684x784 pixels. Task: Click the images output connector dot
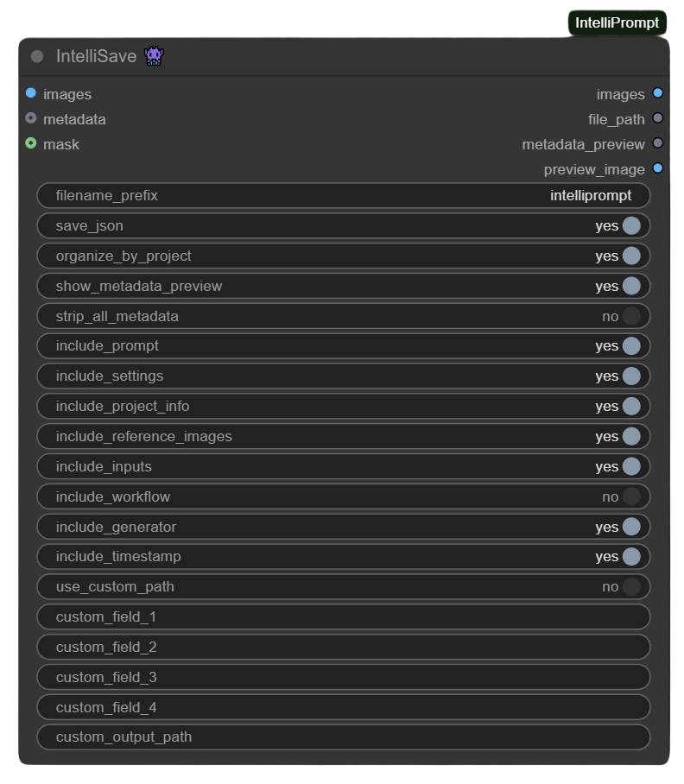tap(658, 93)
